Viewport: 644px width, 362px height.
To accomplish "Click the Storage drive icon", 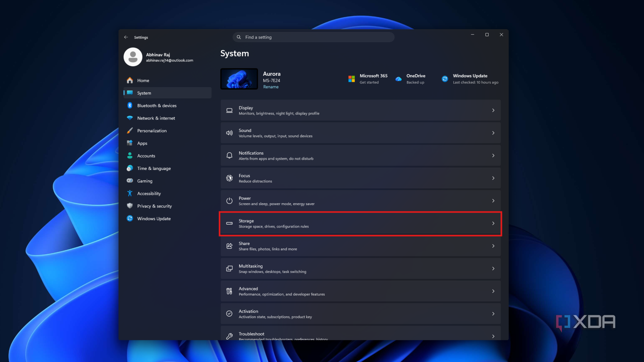I will pos(229,223).
